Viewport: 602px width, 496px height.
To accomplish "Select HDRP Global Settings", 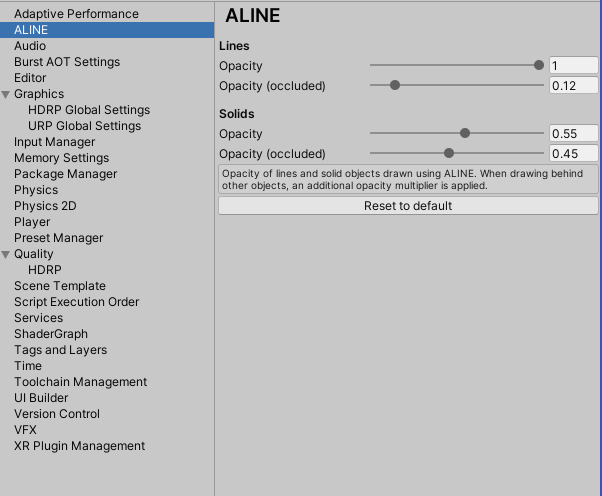I will pos(89,110).
